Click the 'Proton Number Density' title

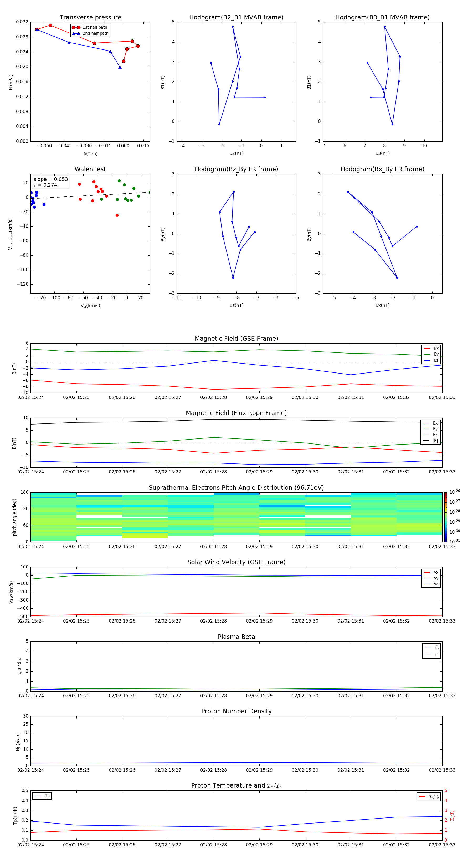pos(236,711)
